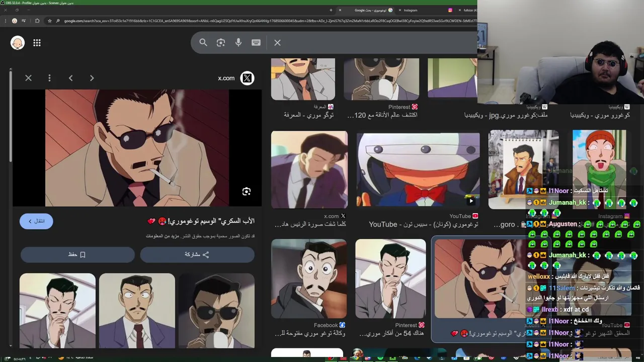Open the large sunglasses character preview image
This screenshot has width=644, height=362.
point(137,148)
